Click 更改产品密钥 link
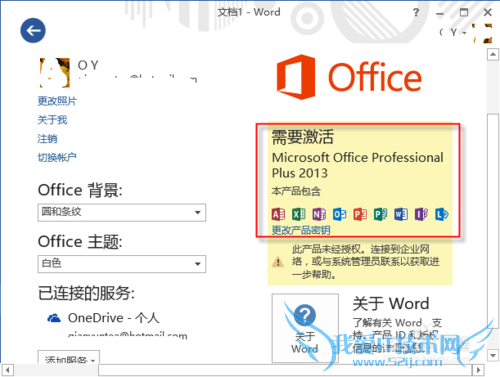Image resolution: width=500 pixels, height=377 pixels. coord(301,230)
